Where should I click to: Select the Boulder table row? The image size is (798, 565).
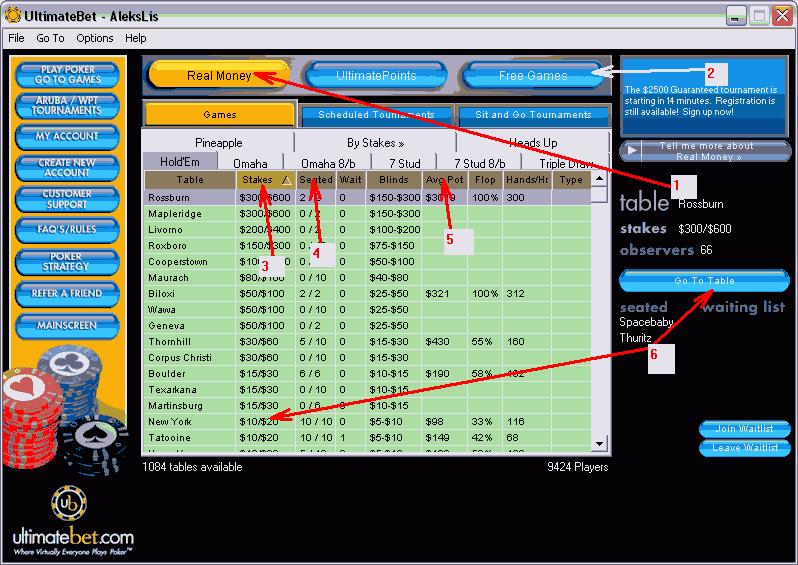click(x=367, y=374)
